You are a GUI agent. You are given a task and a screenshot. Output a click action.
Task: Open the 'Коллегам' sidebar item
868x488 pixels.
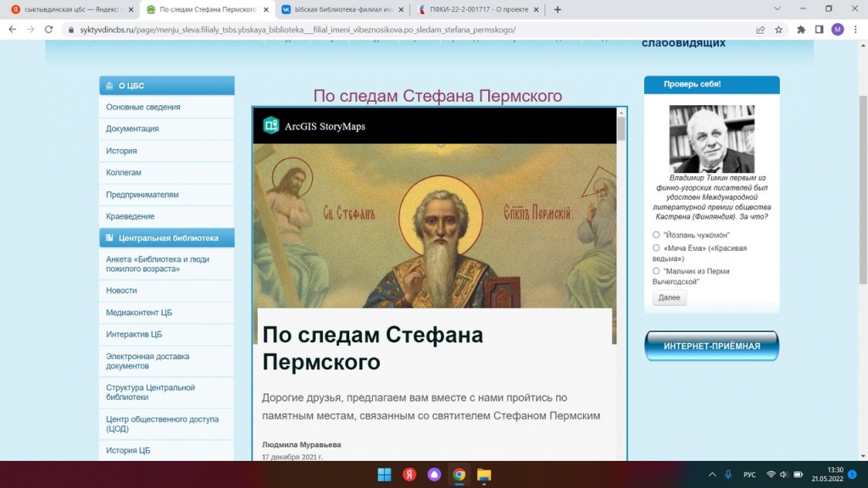(x=167, y=173)
